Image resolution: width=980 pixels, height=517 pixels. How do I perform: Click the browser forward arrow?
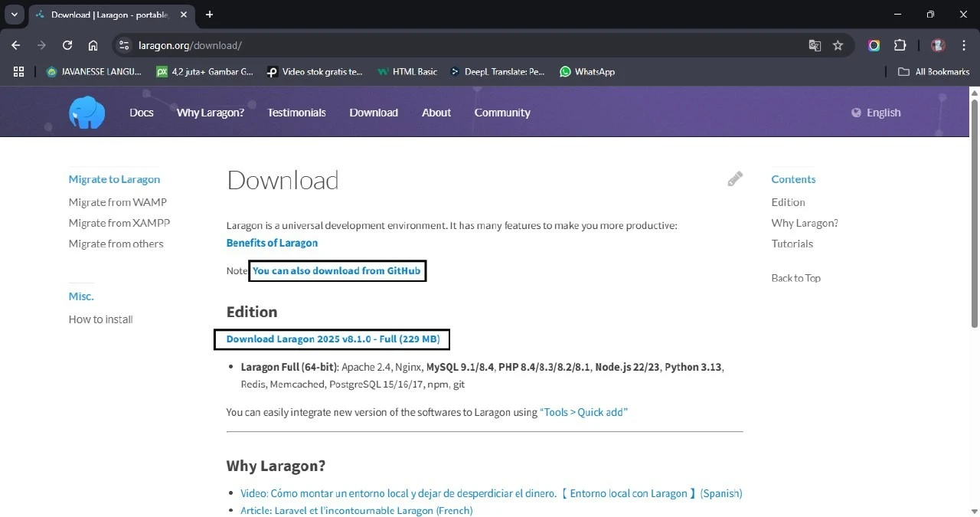coord(42,45)
